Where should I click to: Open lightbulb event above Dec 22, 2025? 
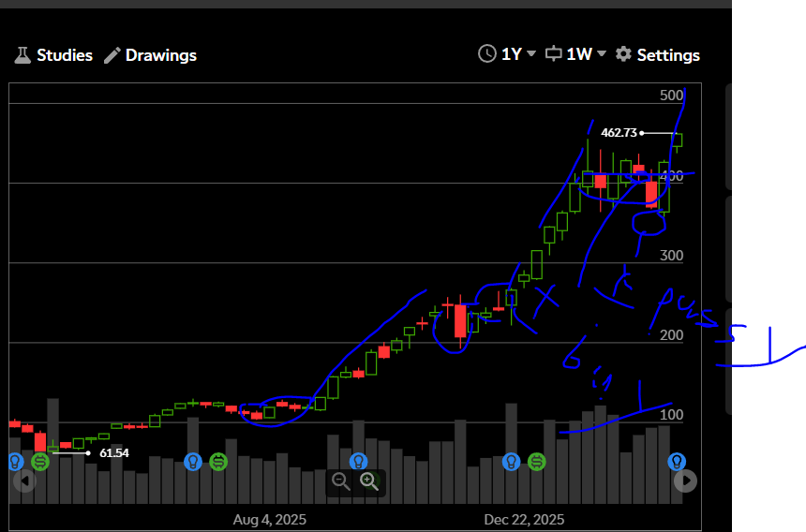pos(511,462)
